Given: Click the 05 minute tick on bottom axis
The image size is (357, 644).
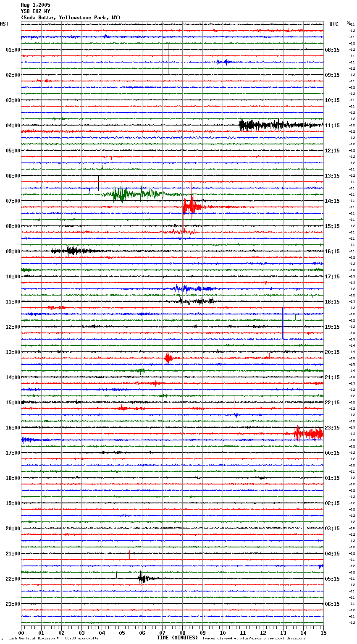Looking at the screenshot, I should click(122, 632).
